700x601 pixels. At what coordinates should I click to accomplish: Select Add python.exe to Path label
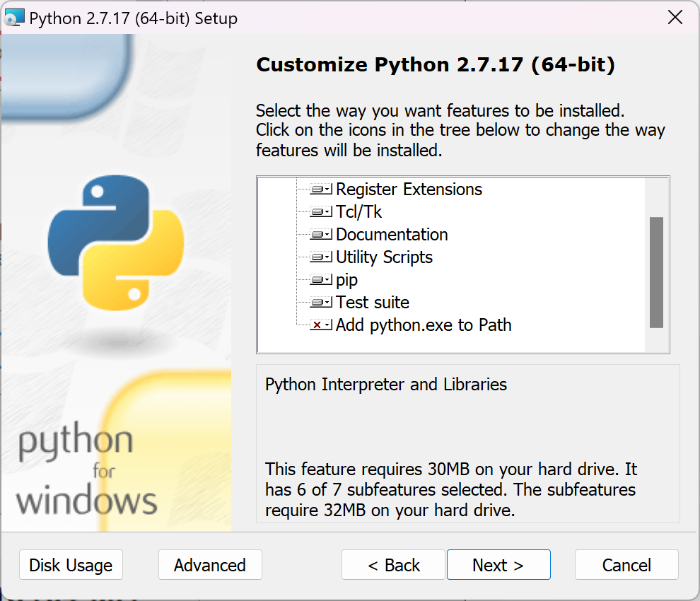pos(424,325)
